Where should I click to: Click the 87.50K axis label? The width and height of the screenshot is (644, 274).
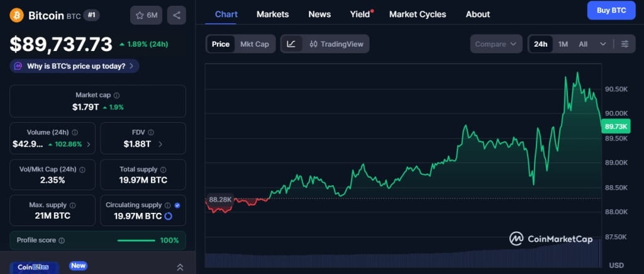616,237
